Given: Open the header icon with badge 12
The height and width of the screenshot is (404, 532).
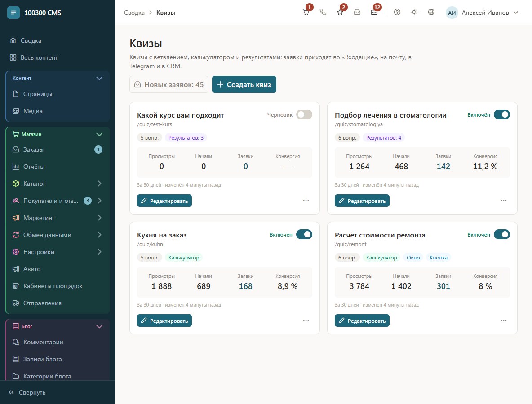Looking at the screenshot, I should 374,13.
